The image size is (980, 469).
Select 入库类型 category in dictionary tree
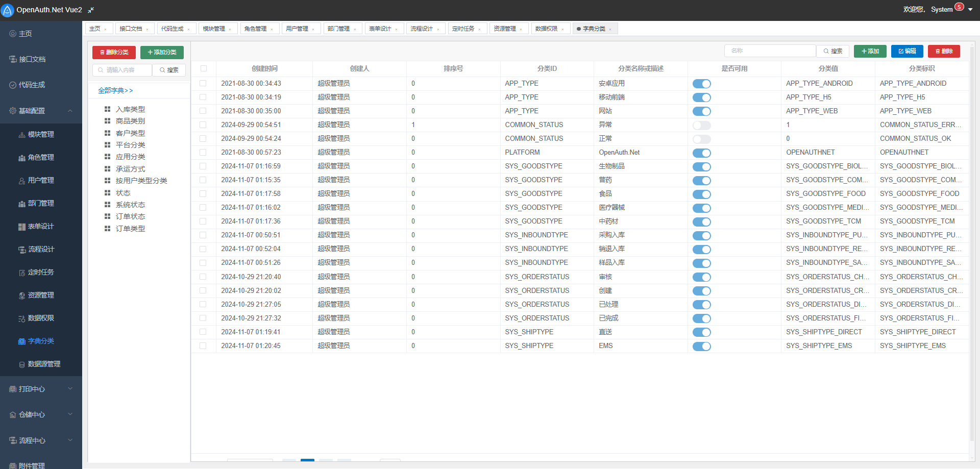[x=130, y=109]
